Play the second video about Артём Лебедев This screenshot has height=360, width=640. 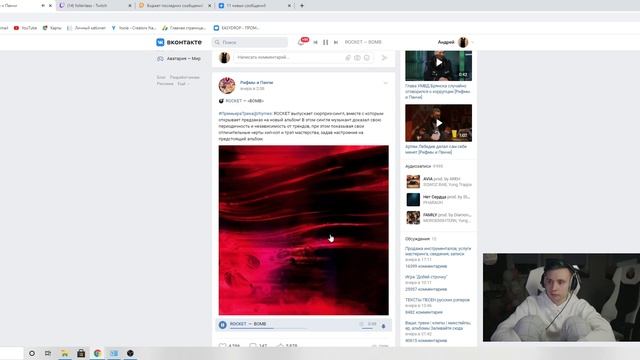click(438, 123)
